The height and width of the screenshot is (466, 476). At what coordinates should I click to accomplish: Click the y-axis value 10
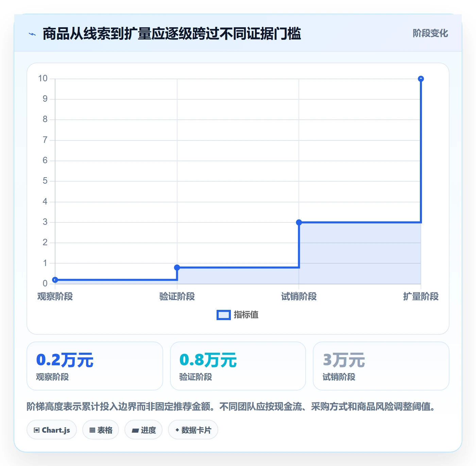(x=43, y=79)
